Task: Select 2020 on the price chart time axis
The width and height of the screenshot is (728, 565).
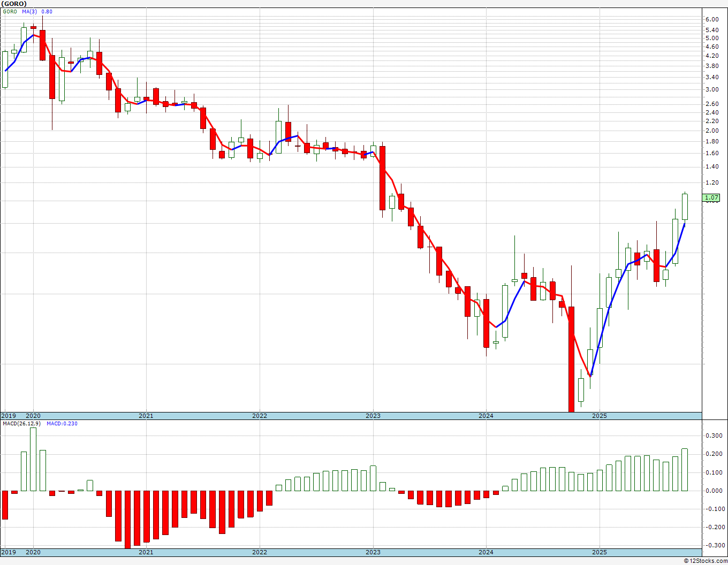Action: 33,416
